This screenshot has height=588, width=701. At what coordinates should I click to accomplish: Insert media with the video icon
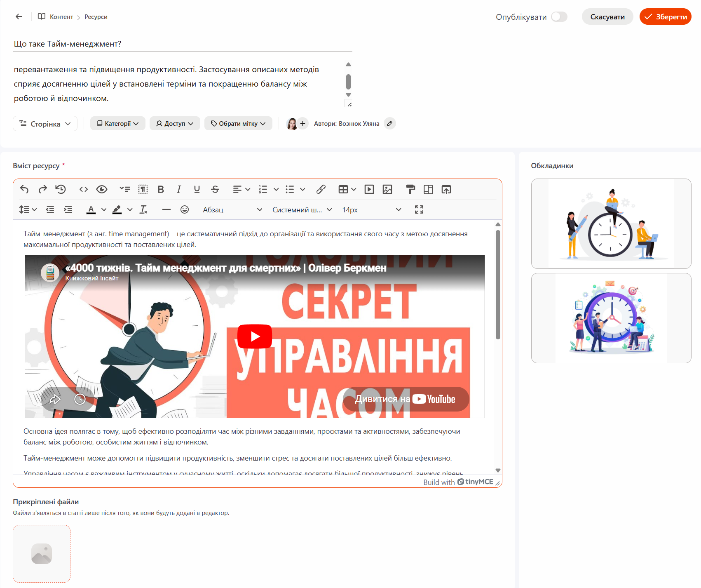[x=369, y=189]
